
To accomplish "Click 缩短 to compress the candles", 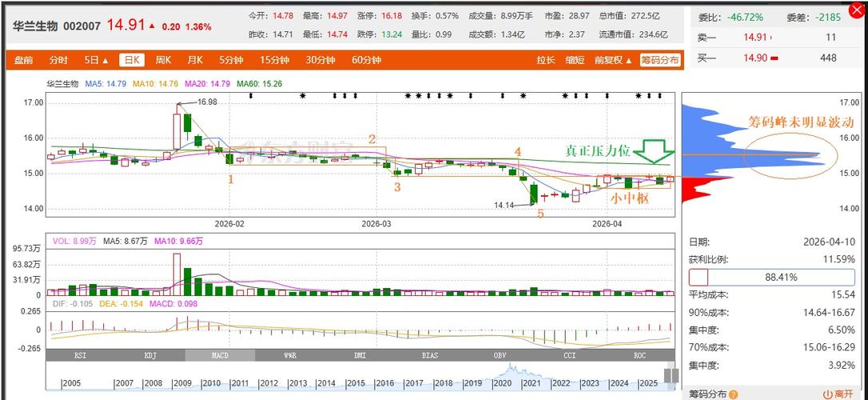I will (575, 60).
